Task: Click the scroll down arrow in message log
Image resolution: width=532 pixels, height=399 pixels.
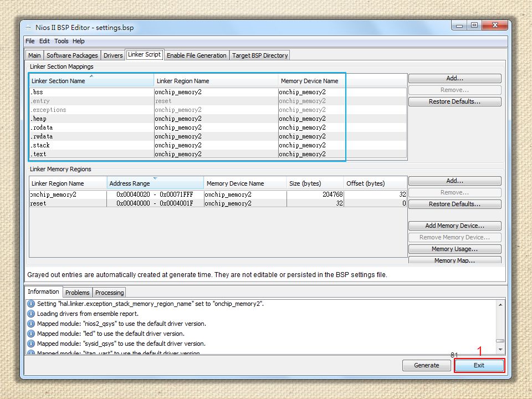Action: coord(500,350)
